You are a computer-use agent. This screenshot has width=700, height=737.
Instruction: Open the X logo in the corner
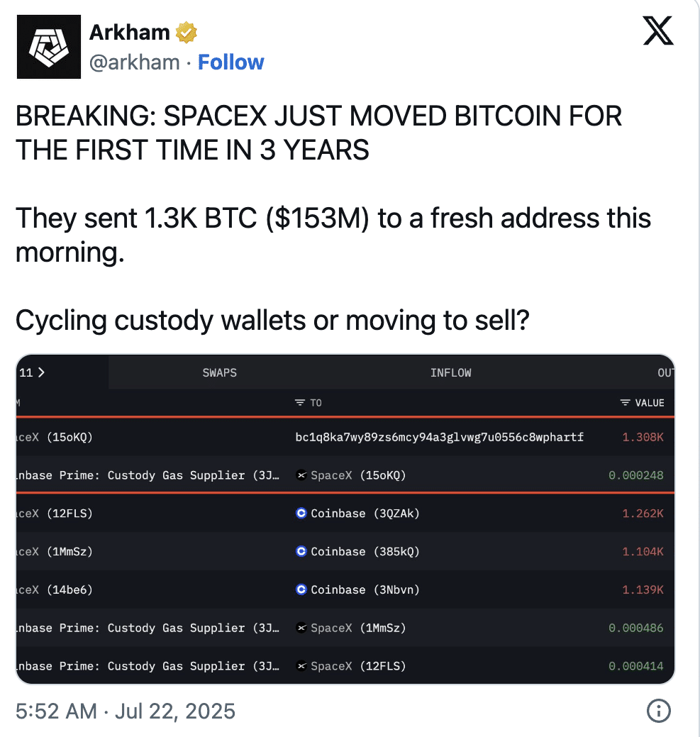658,31
